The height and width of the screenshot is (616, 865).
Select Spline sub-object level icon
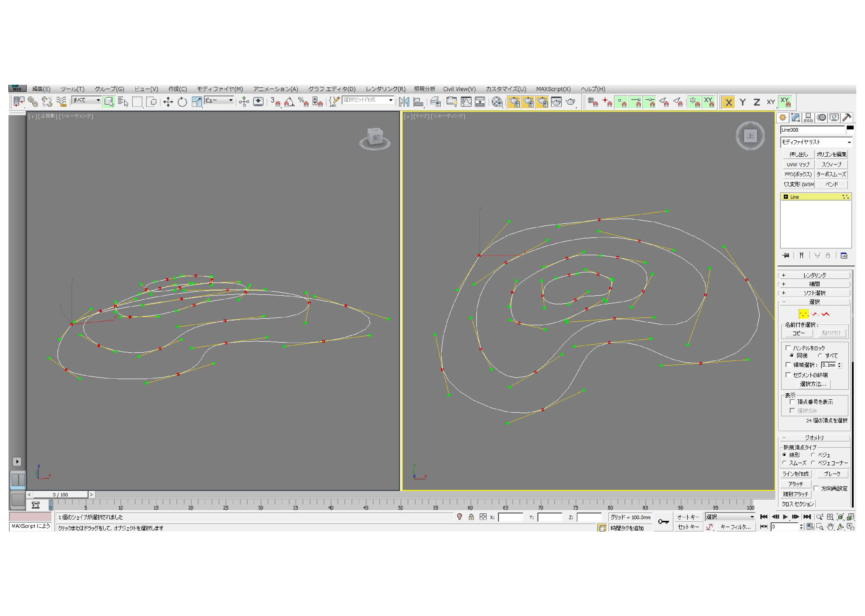[x=826, y=314]
